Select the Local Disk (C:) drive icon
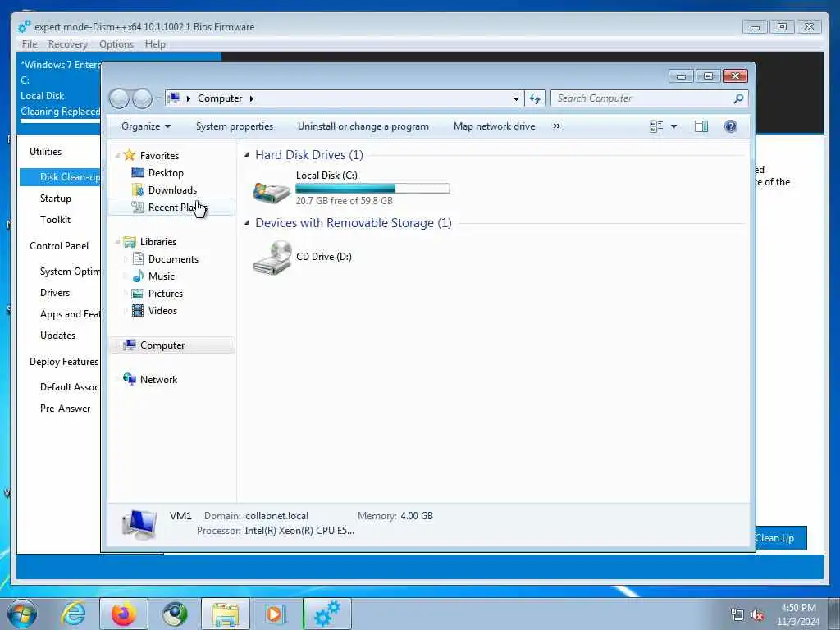The image size is (840, 630). 272,192
